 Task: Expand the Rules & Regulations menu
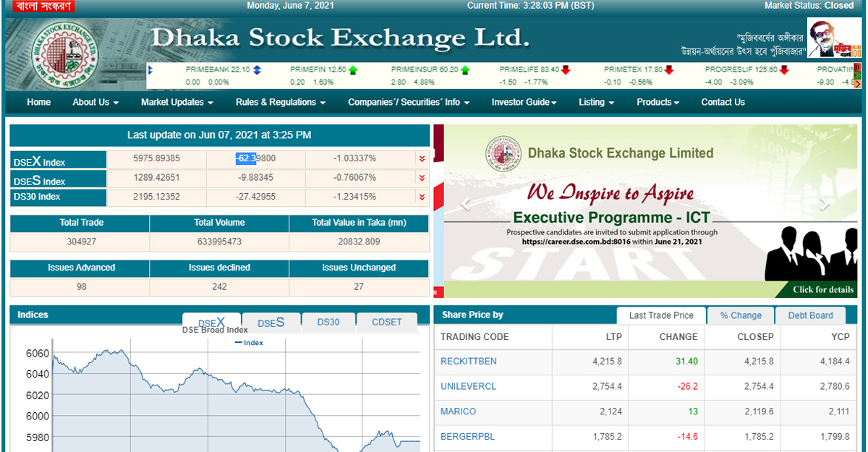(x=280, y=102)
